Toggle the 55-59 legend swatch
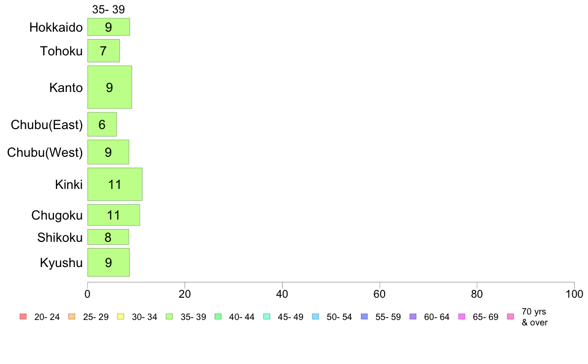Screen dimensions: 588x364 [364, 317]
